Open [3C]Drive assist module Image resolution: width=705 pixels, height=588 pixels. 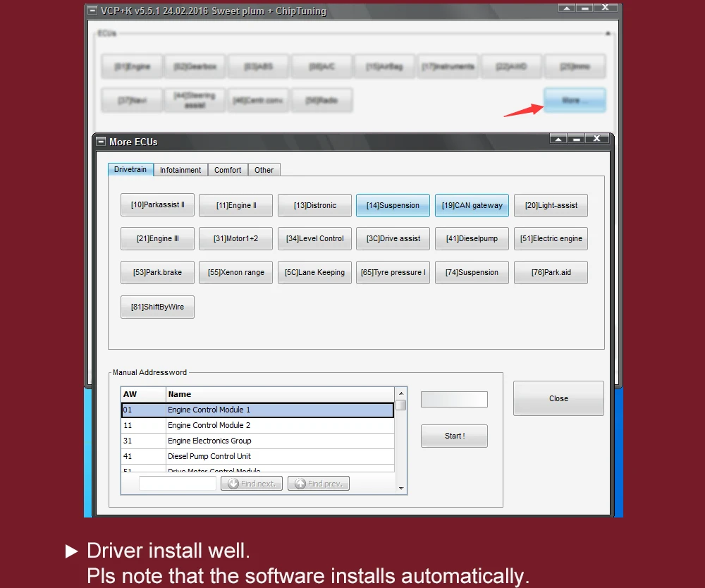[x=393, y=239]
